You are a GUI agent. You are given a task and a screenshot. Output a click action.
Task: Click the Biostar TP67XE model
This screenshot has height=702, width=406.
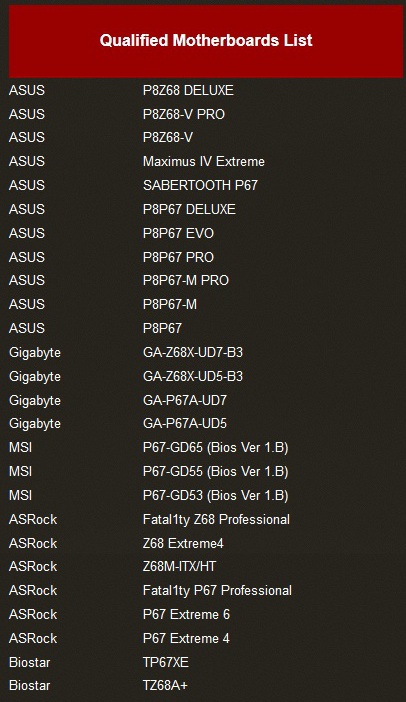pyautogui.click(x=166, y=662)
